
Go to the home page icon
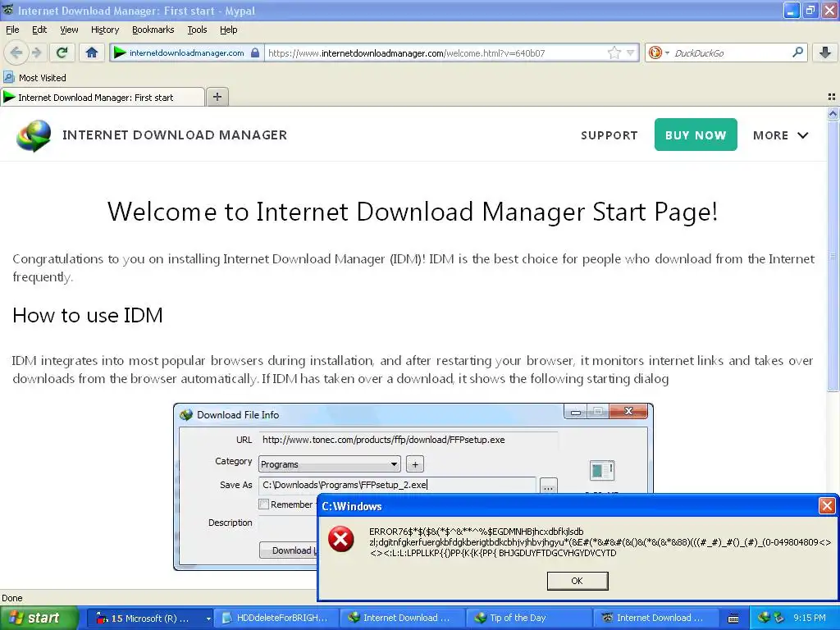[x=92, y=52]
